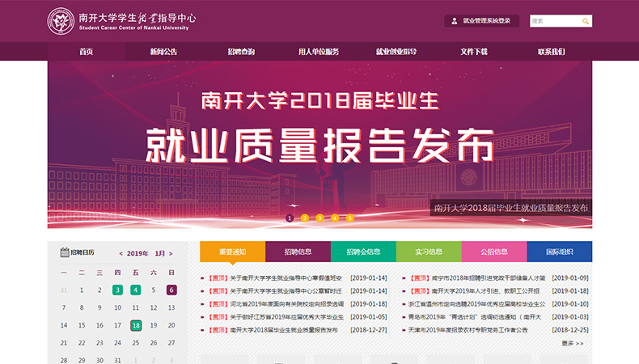Open 用人单位服务 navigation menu
Image resolution: width=639 pixels, height=364 pixels.
319,52
